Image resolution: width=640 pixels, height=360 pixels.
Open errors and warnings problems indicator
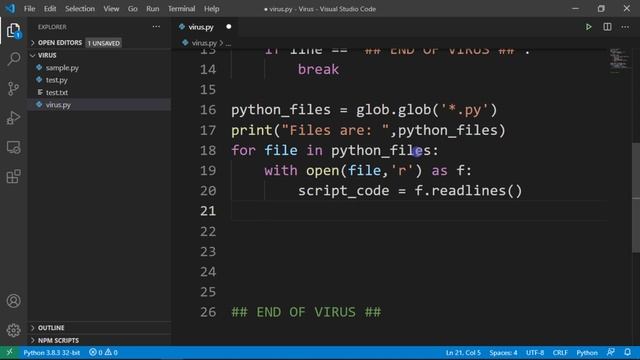(x=103, y=352)
